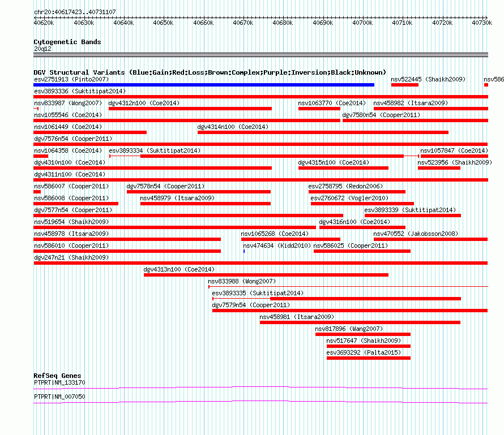Select the gray 20q12 cytogenetic band bar
The height and width of the screenshot is (435, 504).
(260, 55)
